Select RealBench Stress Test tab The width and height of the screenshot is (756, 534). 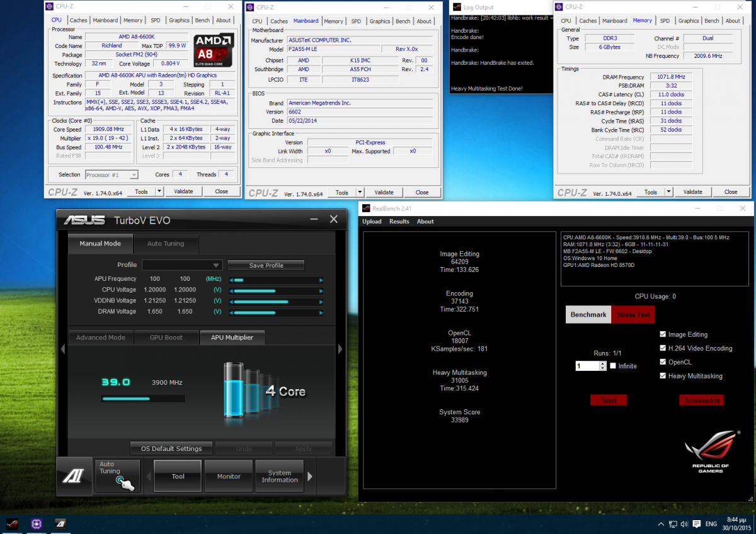(x=633, y=314)
